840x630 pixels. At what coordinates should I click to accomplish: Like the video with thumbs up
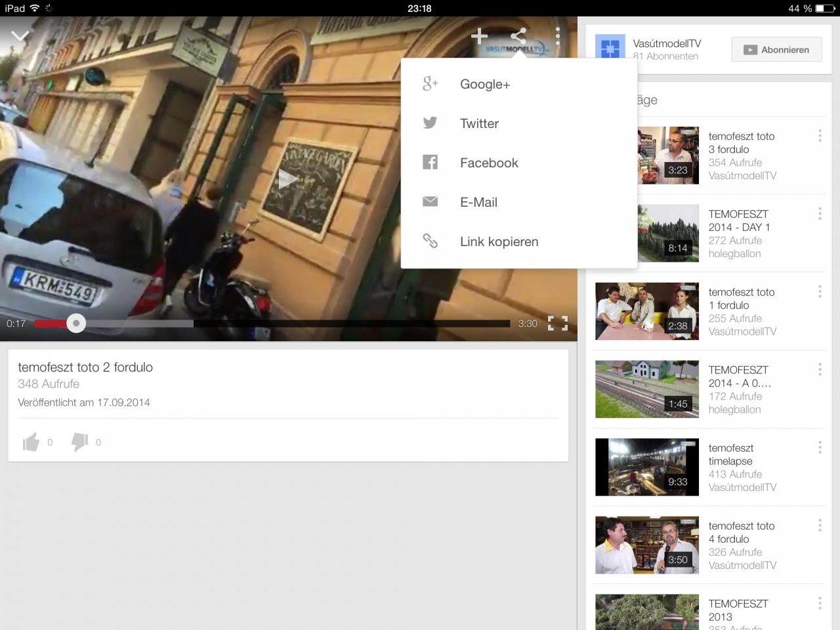[x=31, y=442]
